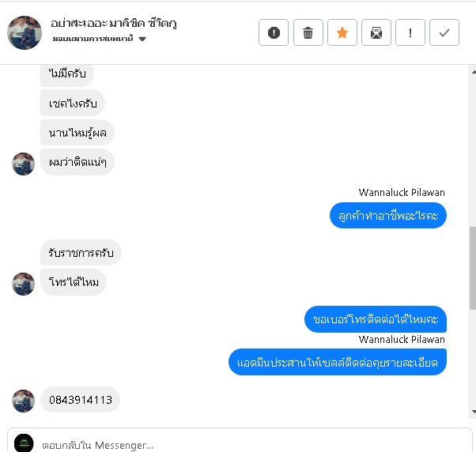
Task: Toggle the orange star follow-up flag
Action: click(342, 32)
